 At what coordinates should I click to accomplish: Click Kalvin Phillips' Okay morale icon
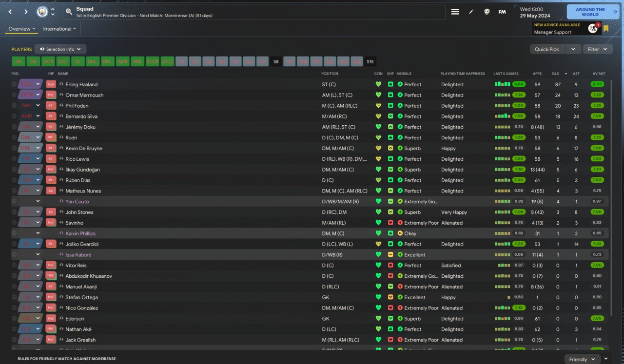pos(400,233)
